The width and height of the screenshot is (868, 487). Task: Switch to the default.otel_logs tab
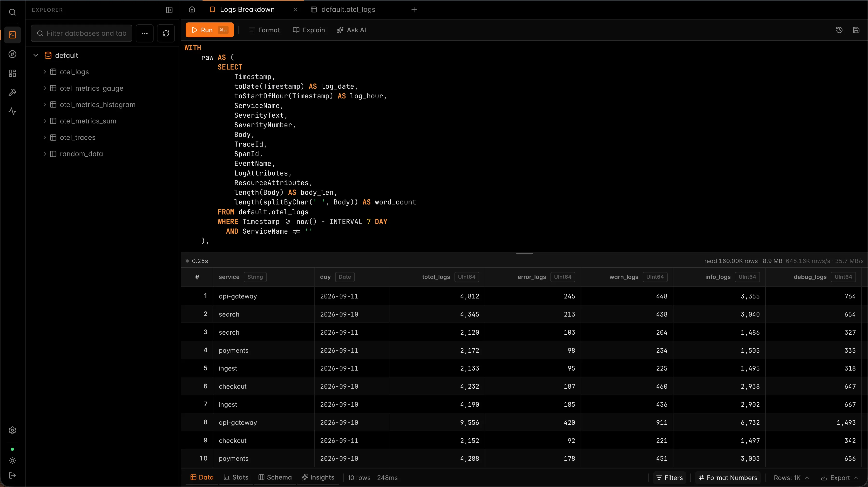[348, 9]
